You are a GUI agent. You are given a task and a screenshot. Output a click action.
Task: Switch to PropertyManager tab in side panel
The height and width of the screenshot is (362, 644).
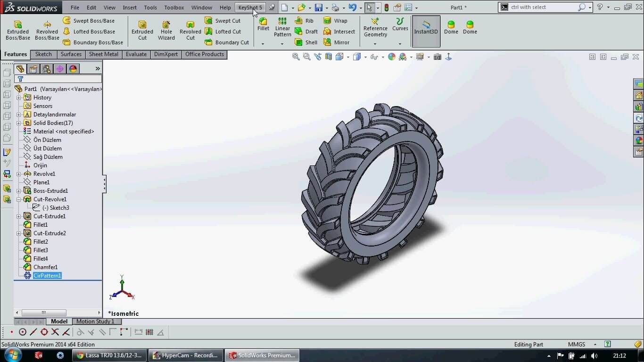coord(33,69)
